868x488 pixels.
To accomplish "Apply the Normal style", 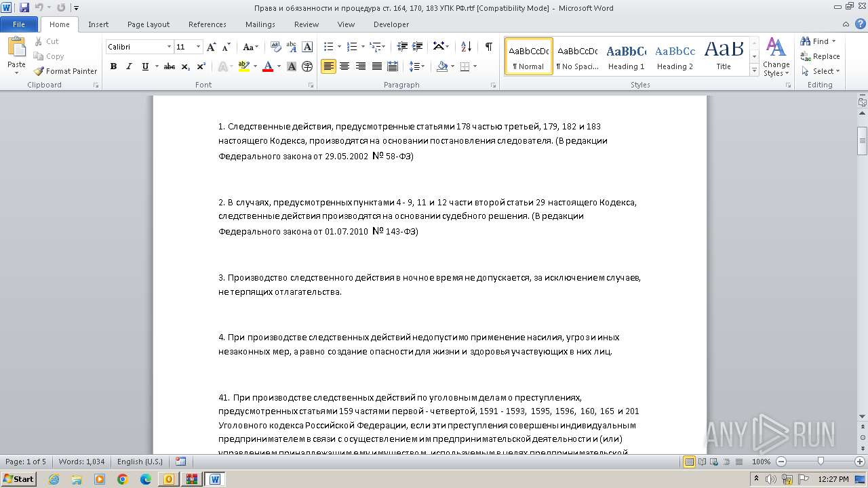I will click(x=529, y=56).
